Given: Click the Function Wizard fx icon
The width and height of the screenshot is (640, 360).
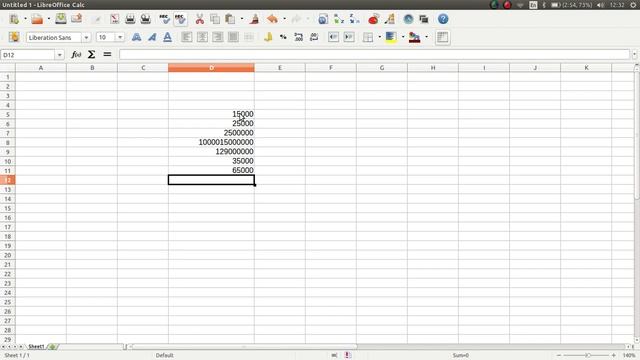Looking at the screenshot, I should 76,55.
